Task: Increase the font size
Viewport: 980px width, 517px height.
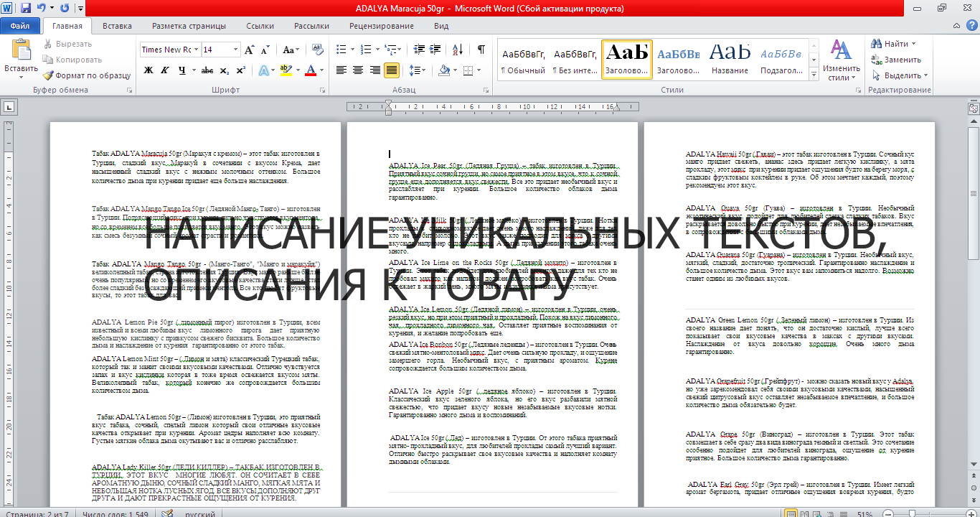Action: (x=249, y=50)
